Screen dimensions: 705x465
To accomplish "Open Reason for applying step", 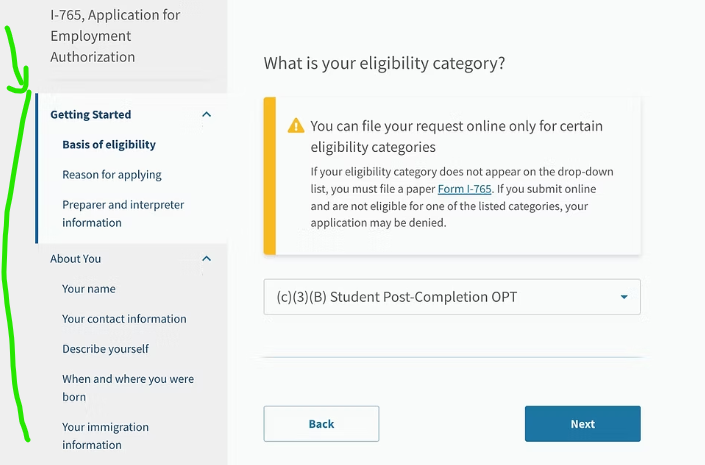I will (x=112, y=175).
